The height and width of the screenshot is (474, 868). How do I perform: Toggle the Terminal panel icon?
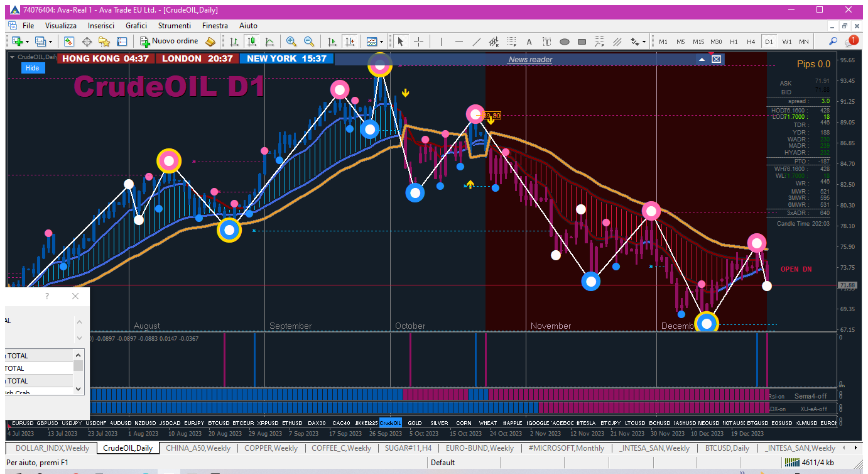point(122,41)
